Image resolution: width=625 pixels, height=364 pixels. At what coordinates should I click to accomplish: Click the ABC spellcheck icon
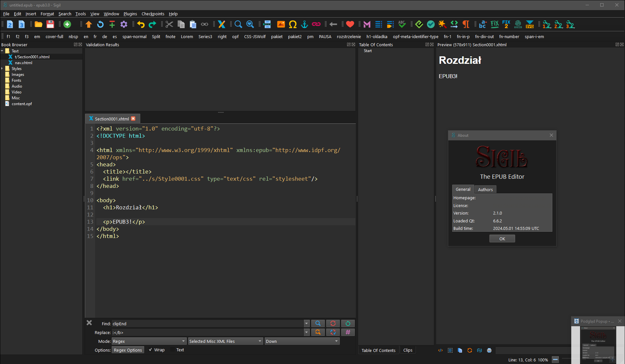click(402, 24)
